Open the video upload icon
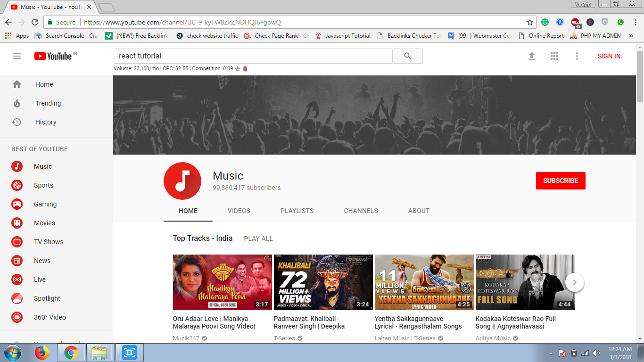This screenshot has height=362, width=644. [532, 56]
